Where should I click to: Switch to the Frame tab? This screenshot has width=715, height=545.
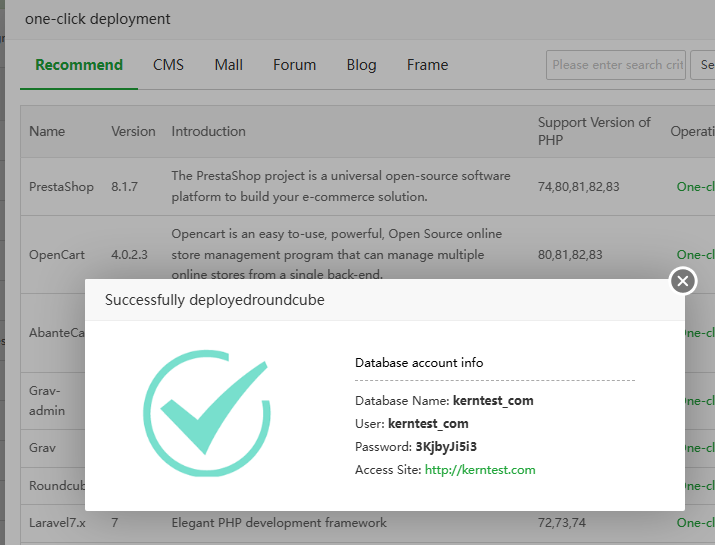coord(427,65)
